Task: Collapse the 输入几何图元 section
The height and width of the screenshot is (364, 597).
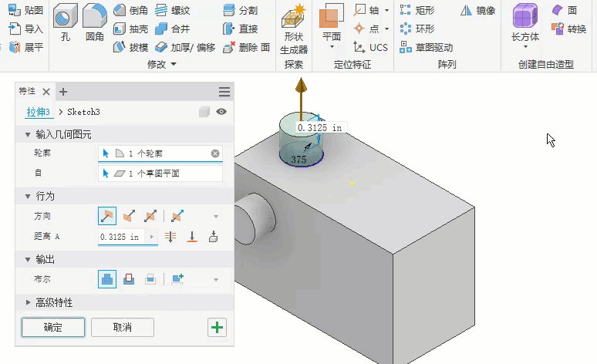Action: [28, 134]
